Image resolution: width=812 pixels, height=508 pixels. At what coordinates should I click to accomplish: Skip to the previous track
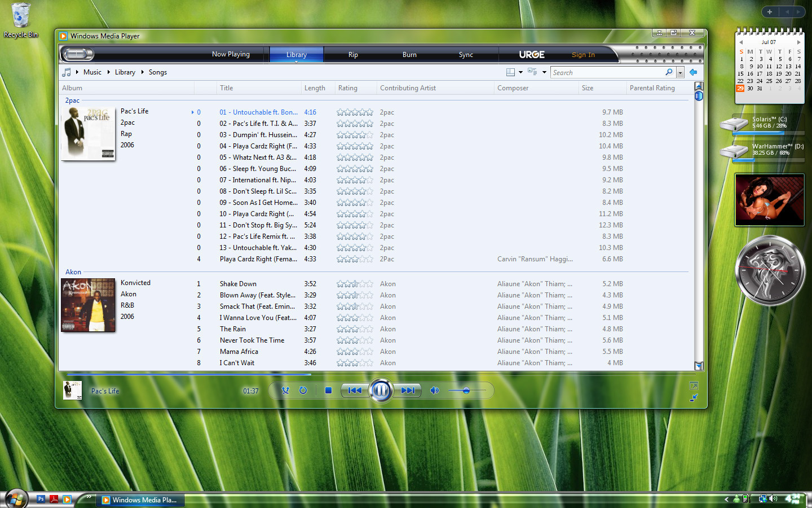click(355, 390)
